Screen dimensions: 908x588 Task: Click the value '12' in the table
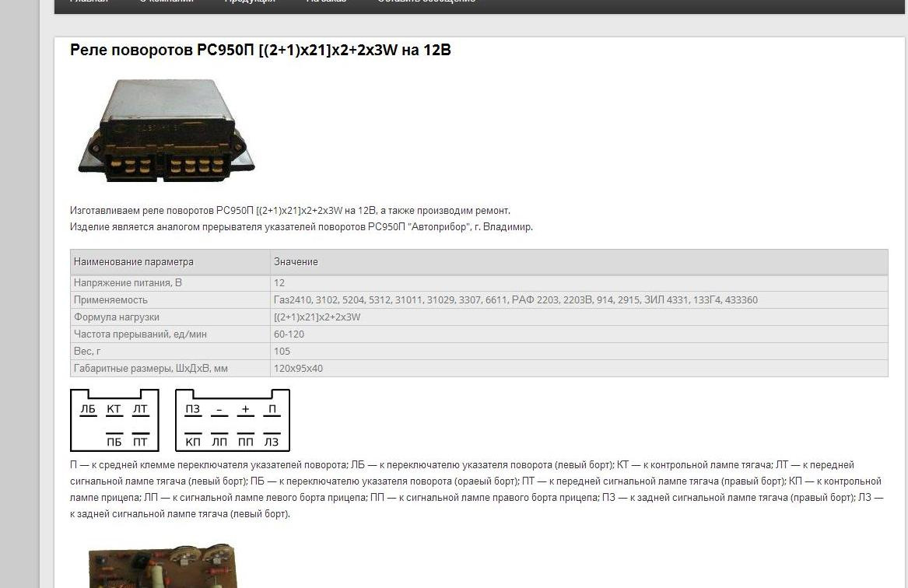(279, 283)
